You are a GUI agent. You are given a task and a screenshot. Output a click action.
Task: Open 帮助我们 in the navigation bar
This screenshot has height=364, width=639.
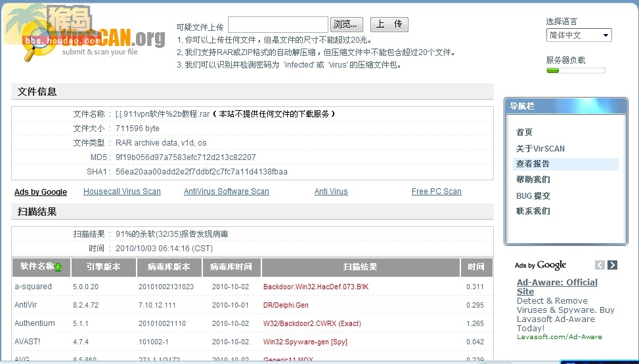pos(533,180)
